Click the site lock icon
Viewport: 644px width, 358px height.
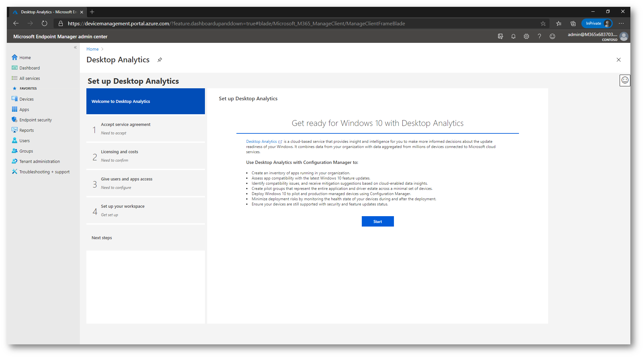click(60, 23)
